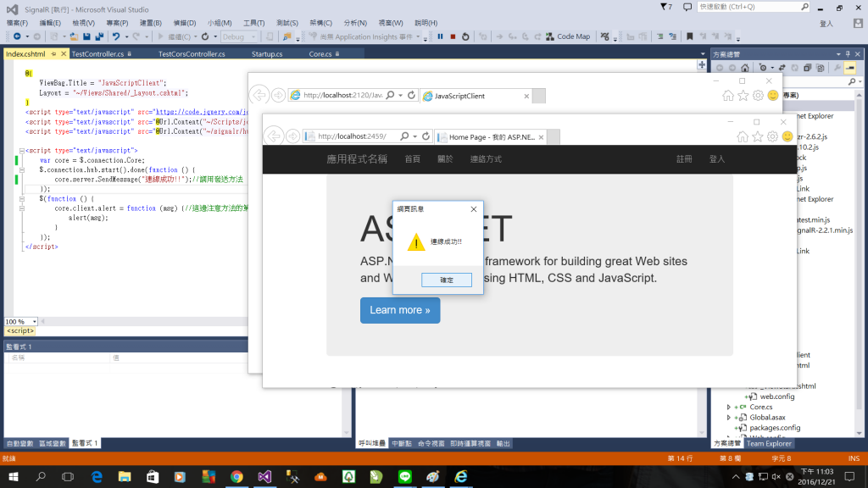Switch to the TestController.cs tab

97,54
